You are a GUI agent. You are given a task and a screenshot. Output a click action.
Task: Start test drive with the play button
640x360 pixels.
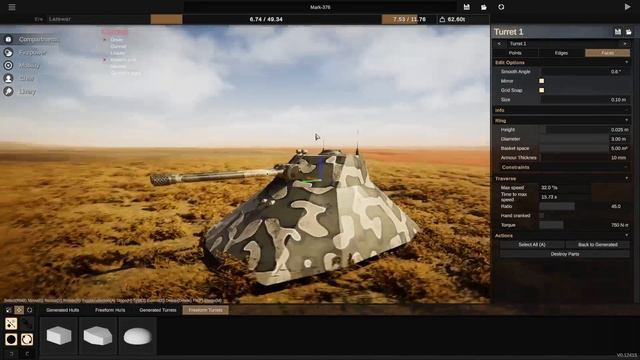tap(627, 7)
